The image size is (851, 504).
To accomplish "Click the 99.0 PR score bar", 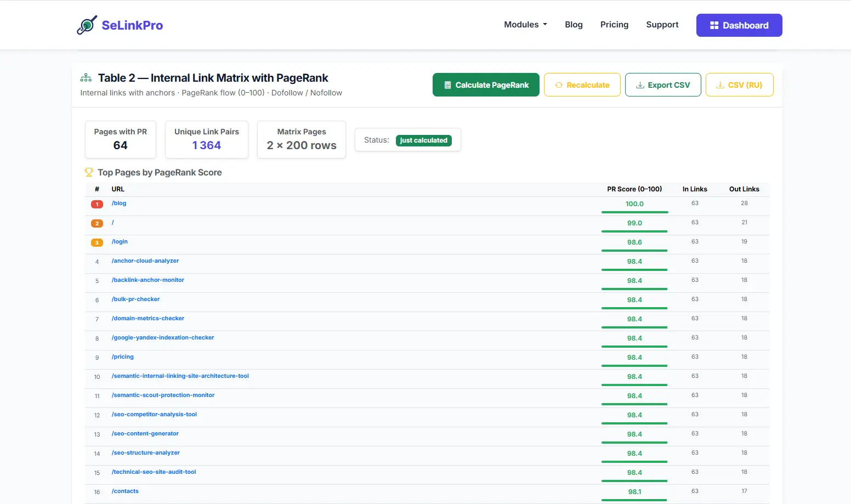I will pos(634,231).
